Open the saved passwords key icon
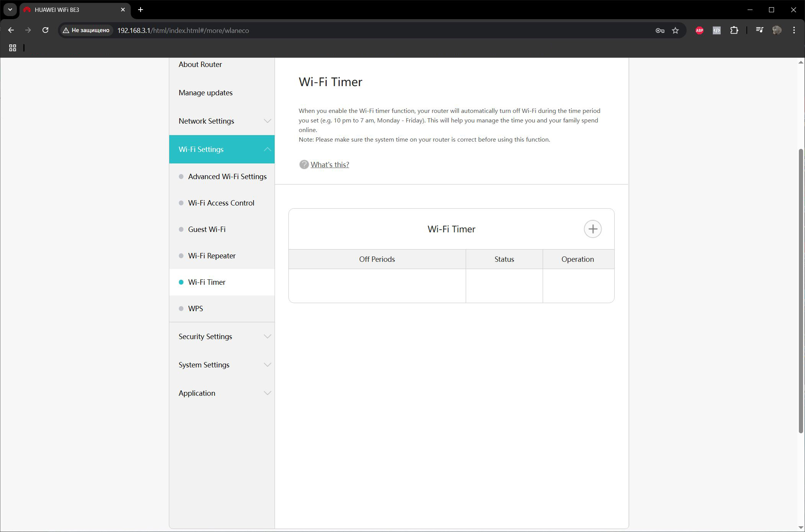 (659, 30)
